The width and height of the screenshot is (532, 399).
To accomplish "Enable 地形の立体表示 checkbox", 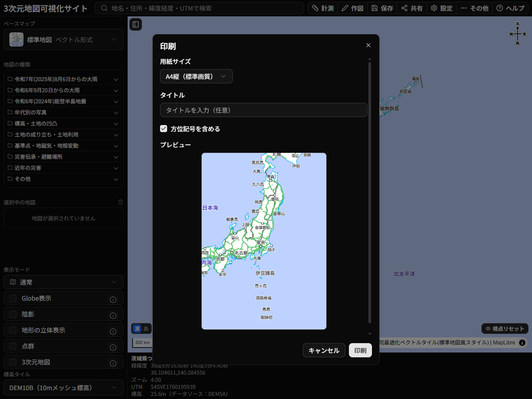I will (x=13, y=330).
